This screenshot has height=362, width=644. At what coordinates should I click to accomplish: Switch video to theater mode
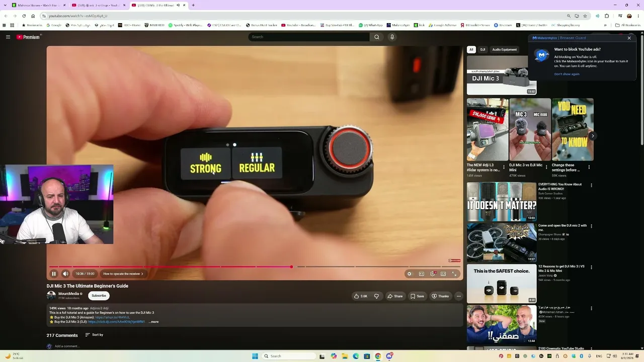pos(443,274)
